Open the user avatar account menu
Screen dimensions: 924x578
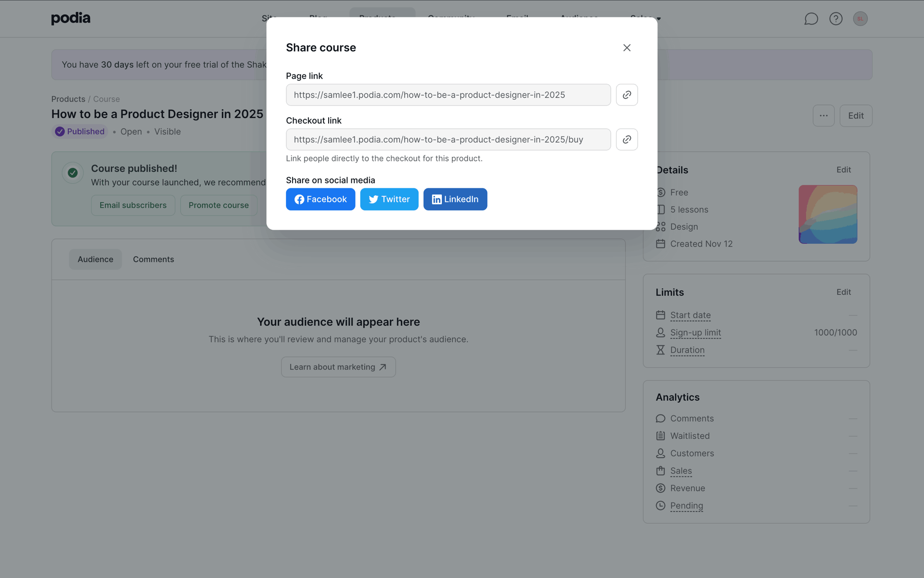point(860,19)
